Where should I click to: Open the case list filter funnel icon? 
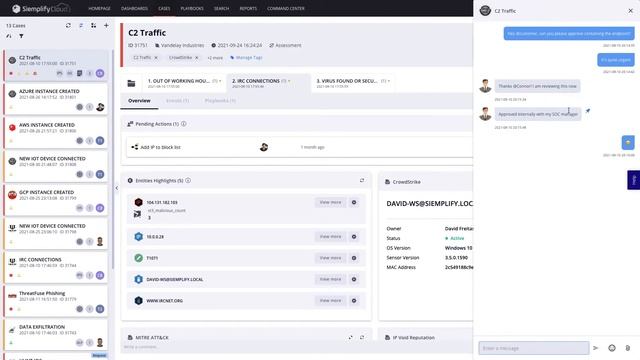coord(21,36)
